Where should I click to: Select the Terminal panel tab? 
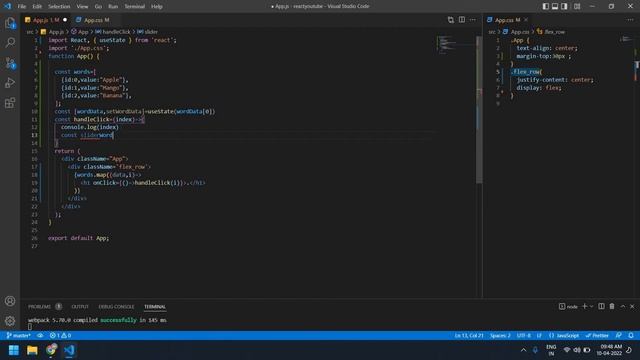tap(155, 307)
